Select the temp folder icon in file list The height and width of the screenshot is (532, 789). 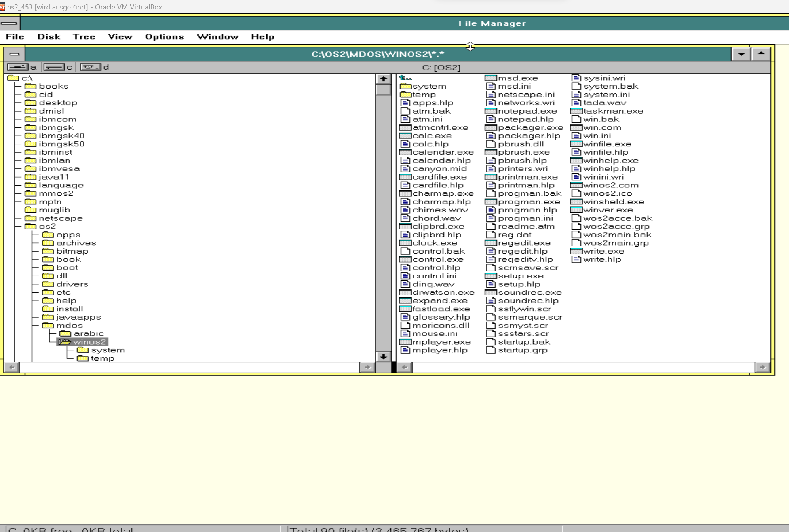tap(405, 95)
